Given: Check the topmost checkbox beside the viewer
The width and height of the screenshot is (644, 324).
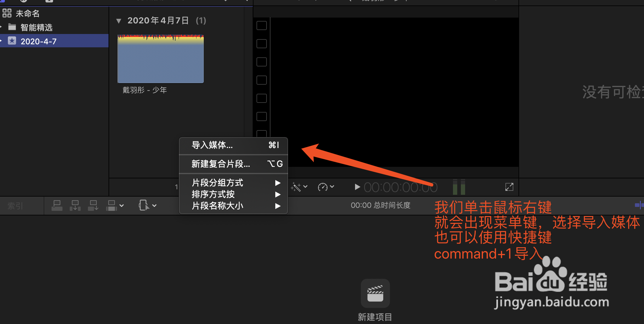Looking at the screenshot, I should pos(261,25).
